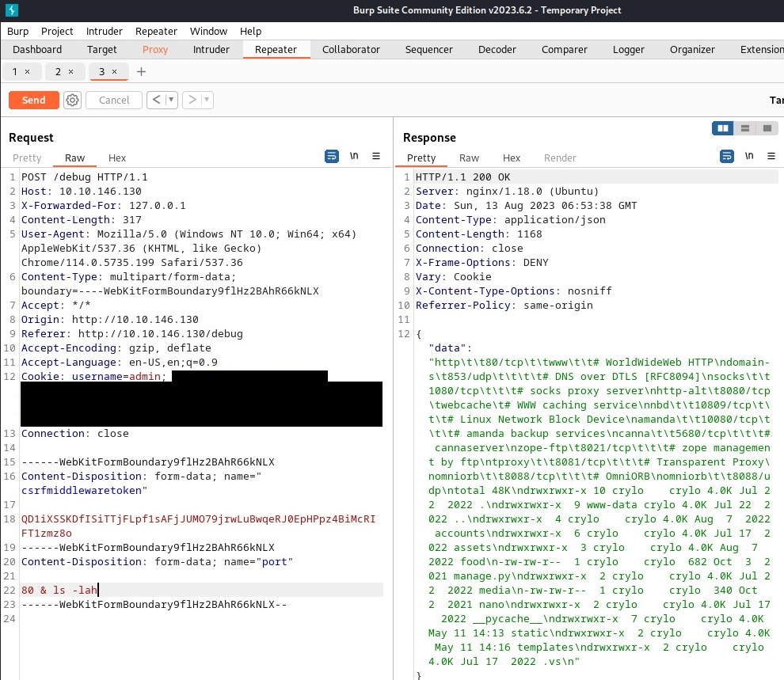
Task: Select Repeater request tab 2
Action: (59, 71)
